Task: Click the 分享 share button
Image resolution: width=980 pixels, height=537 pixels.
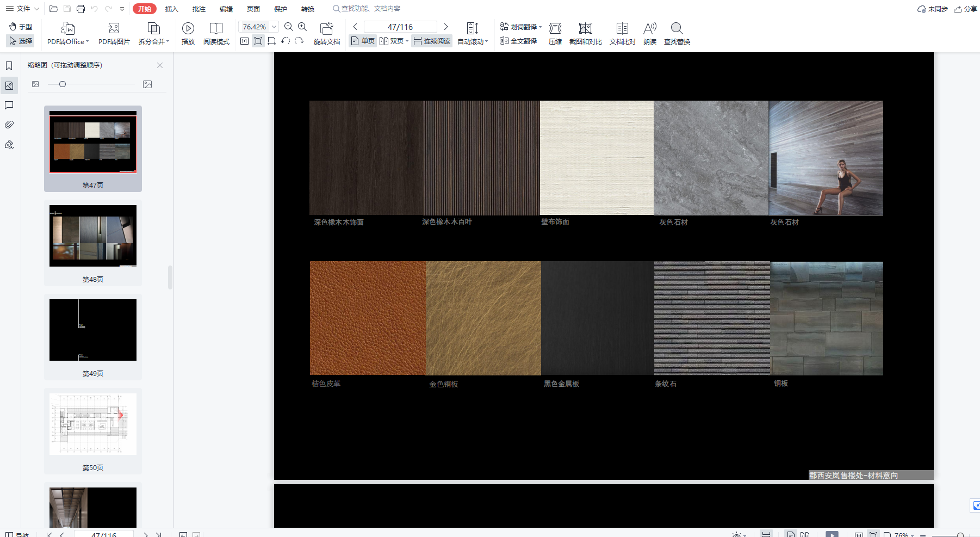Action: coord(966,9)
